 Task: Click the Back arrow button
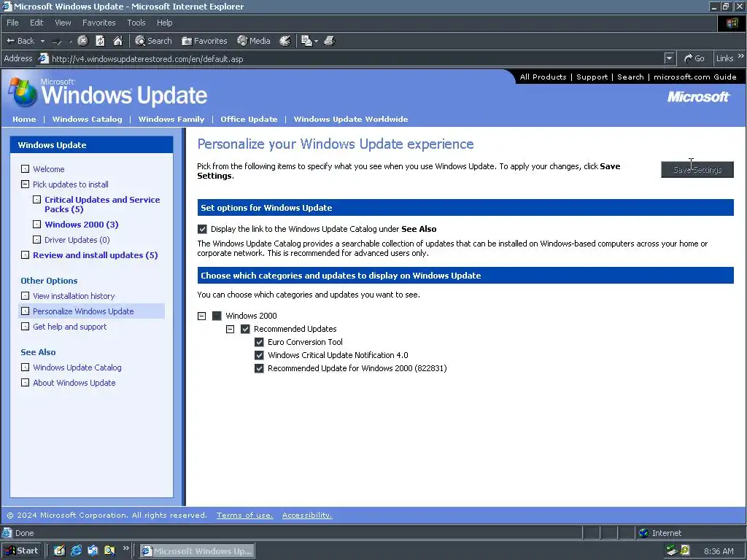click(20, 41)
